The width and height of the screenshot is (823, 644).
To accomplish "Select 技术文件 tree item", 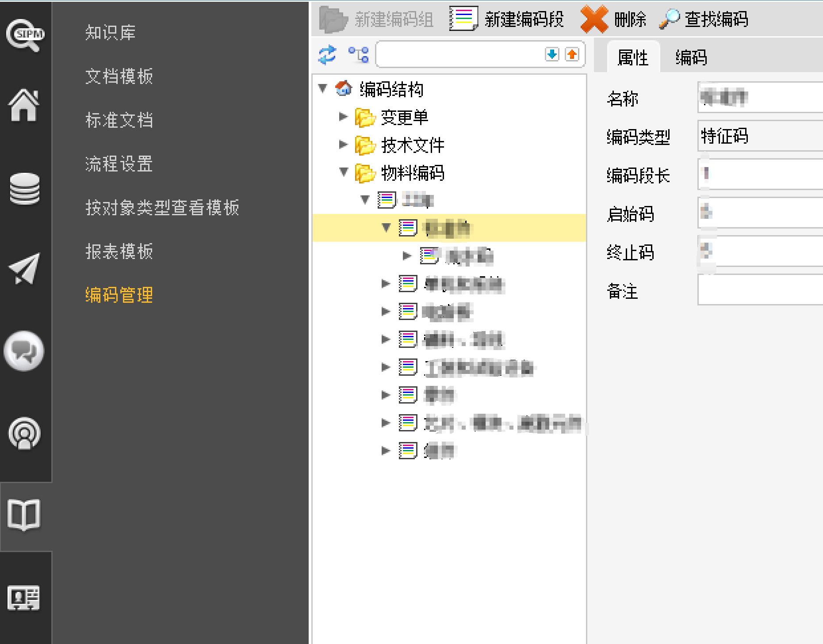I will pos(413,145).
